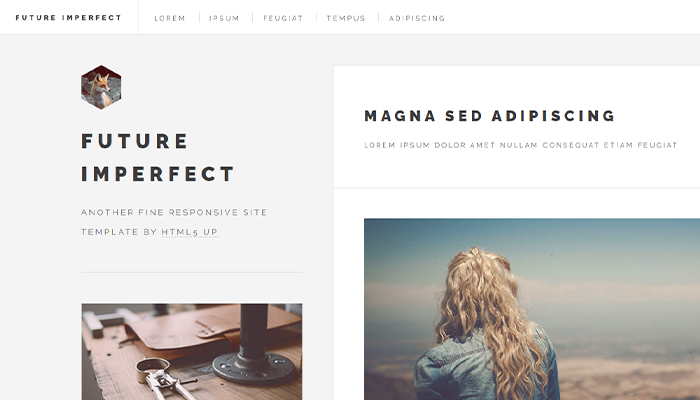Click the blonde woman featured post image
Image resolution: width=700 pixels, height=400 pixels.
pos(532,309)
